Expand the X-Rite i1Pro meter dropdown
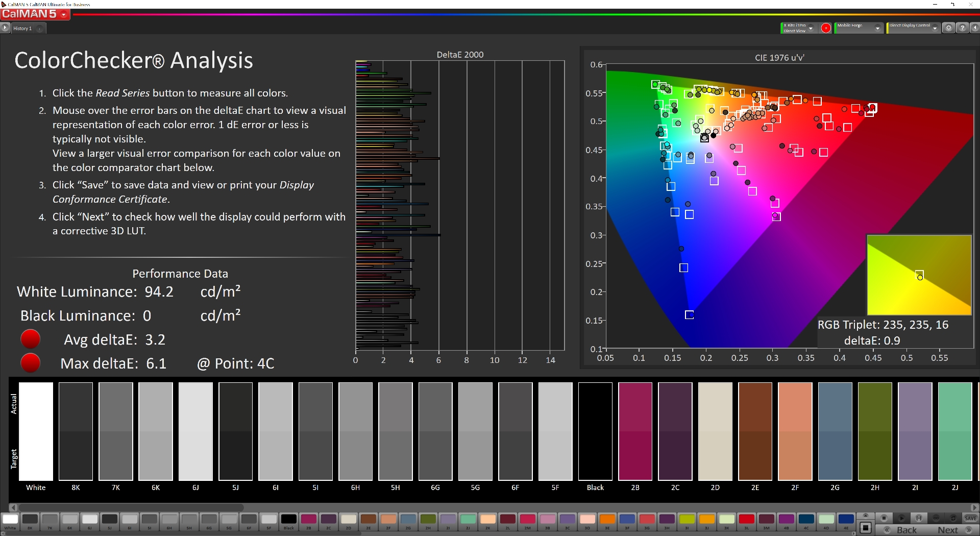 click(811, 29)
